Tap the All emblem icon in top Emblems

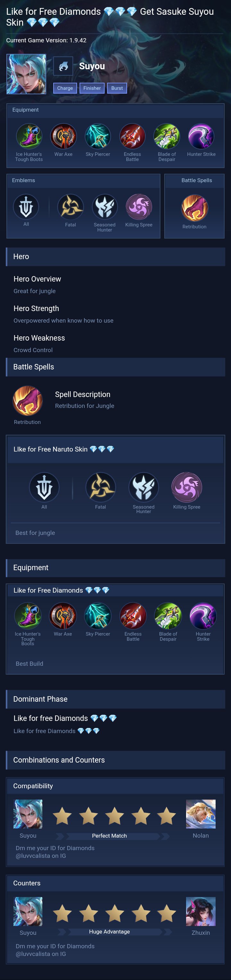tap(26, 207)
